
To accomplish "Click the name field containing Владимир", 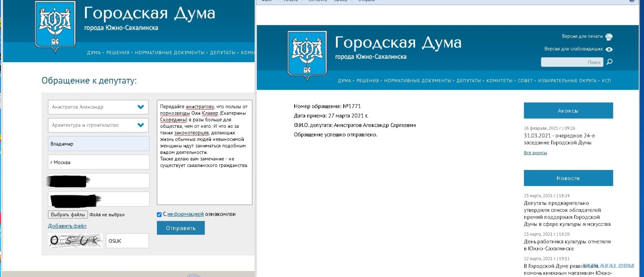I will click(x=98, y=144).
